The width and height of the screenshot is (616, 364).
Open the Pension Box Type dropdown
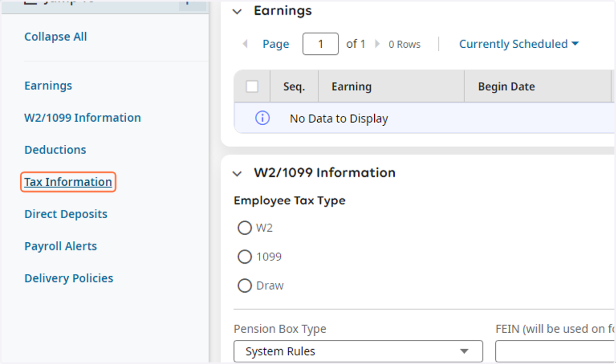358,351
